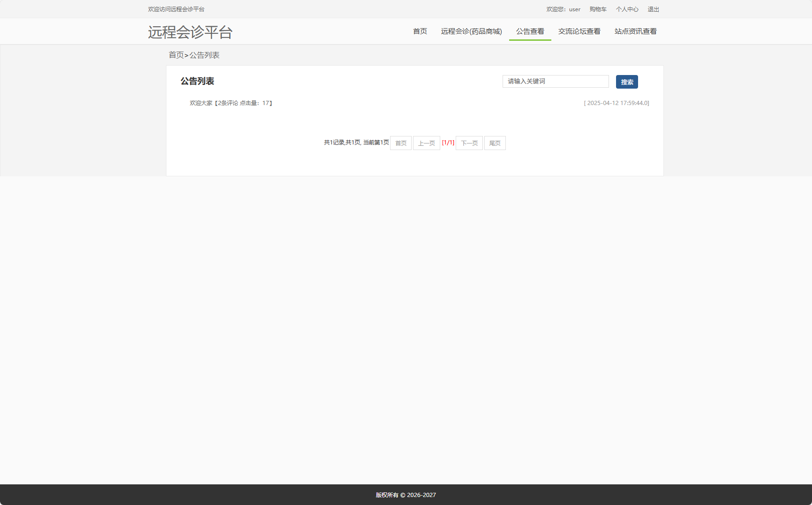Switch to the 公告查看 tab
The width and height of the screenshot is (812, 505).
coord(530,31)
